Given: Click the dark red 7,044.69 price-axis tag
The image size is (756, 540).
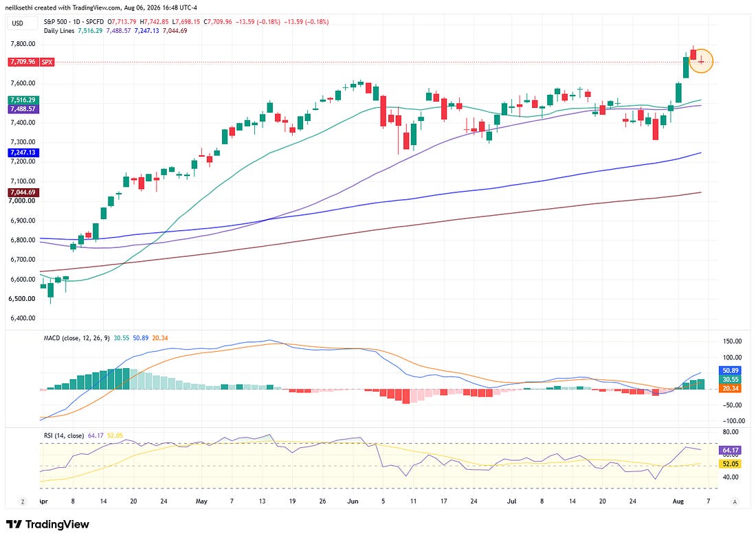Looking at the screenshot, I should 23,192.
